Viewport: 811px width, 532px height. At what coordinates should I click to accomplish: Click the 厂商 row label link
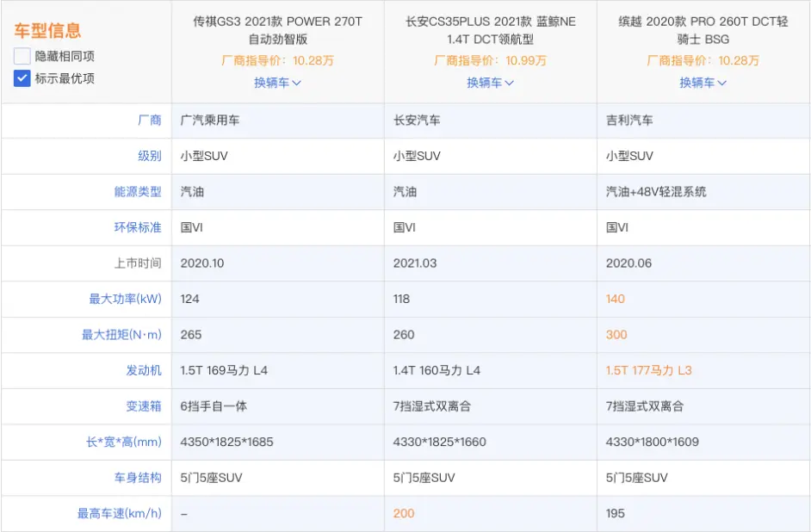pyautogui.click(x=150, y=121)
